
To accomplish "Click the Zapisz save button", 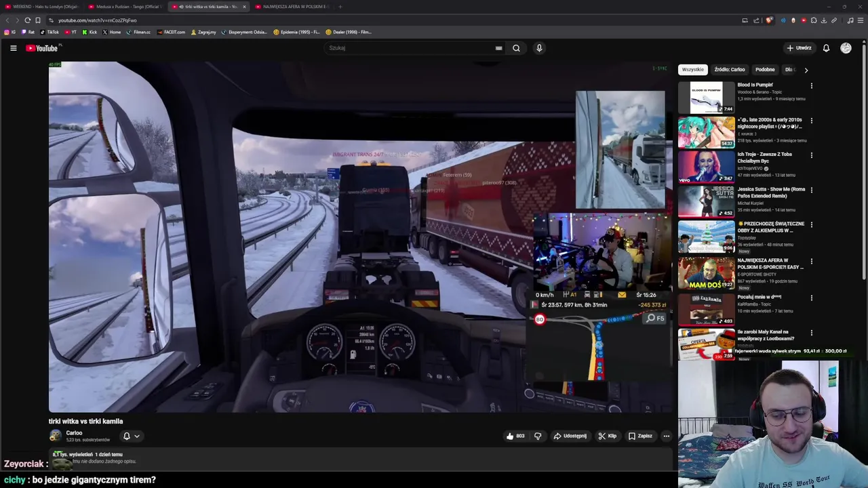I will coord(640,436).
